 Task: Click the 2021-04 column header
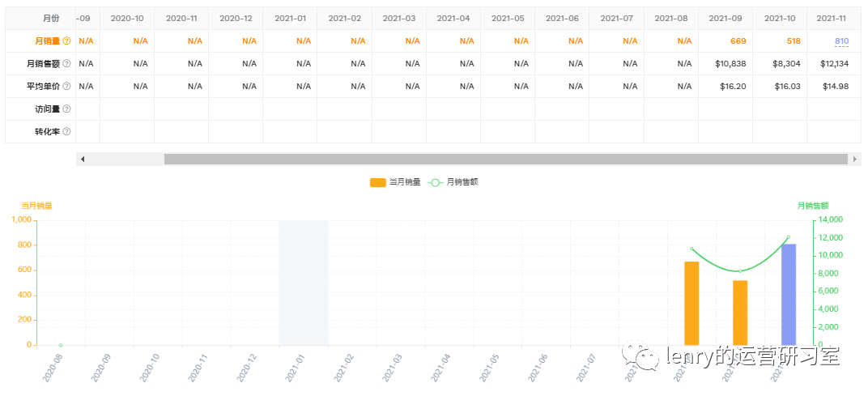click(453, 19)
